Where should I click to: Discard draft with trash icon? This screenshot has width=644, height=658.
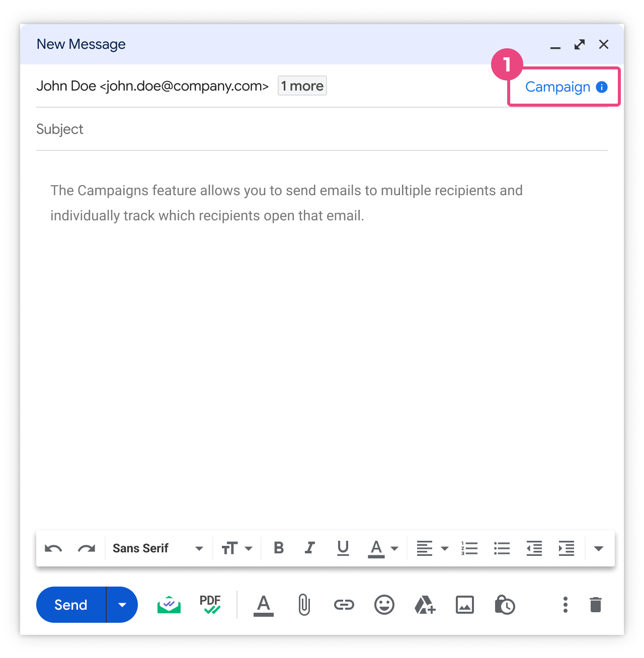[596, 605]
